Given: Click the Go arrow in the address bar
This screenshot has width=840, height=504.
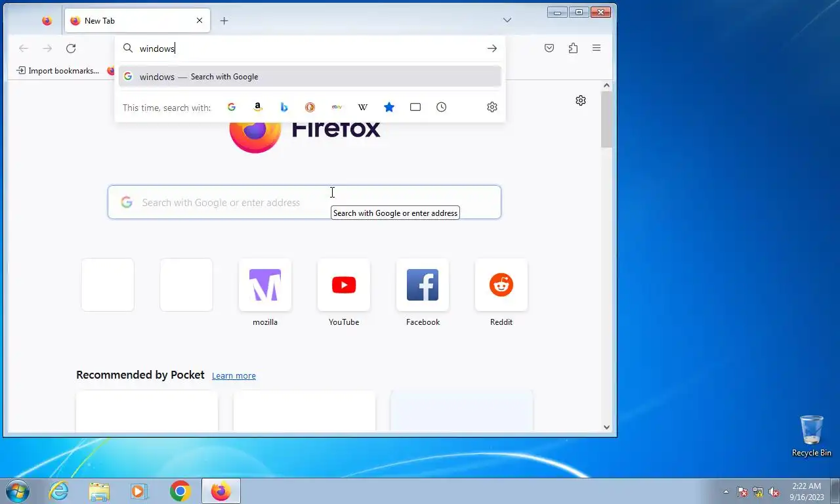Looking at the screenshot, I should click(492, 49).
